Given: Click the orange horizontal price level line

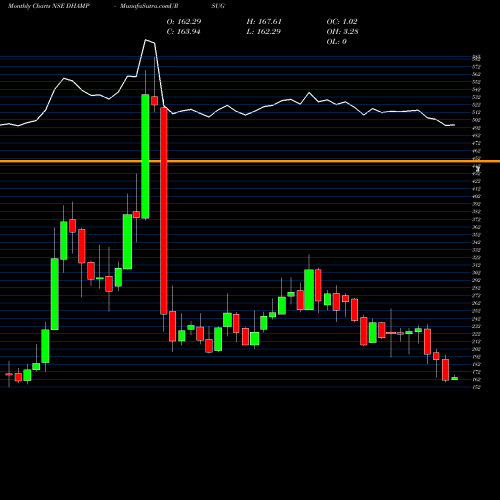Looking at the screenshot, I should pyautogui.click(x=250, y=161).
